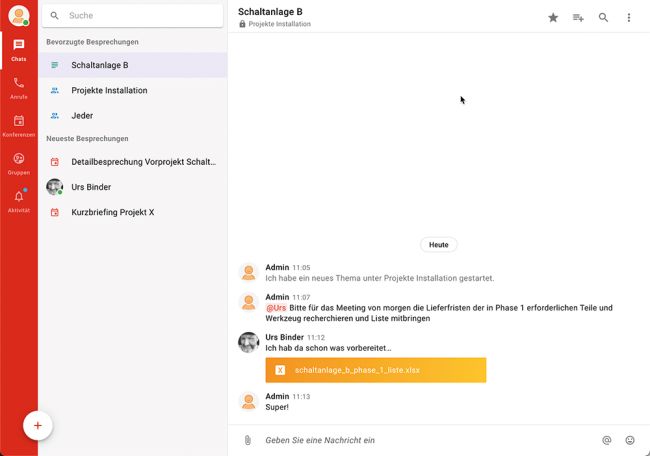
Task: Open the Anrufe phone icon
Action: tap(19, 88)
